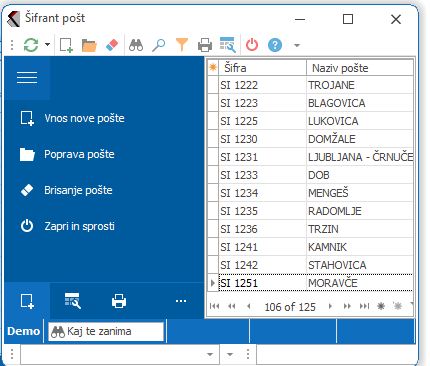
Task: Maximize the Šifrant pošt window
Action: coord(348,19)
